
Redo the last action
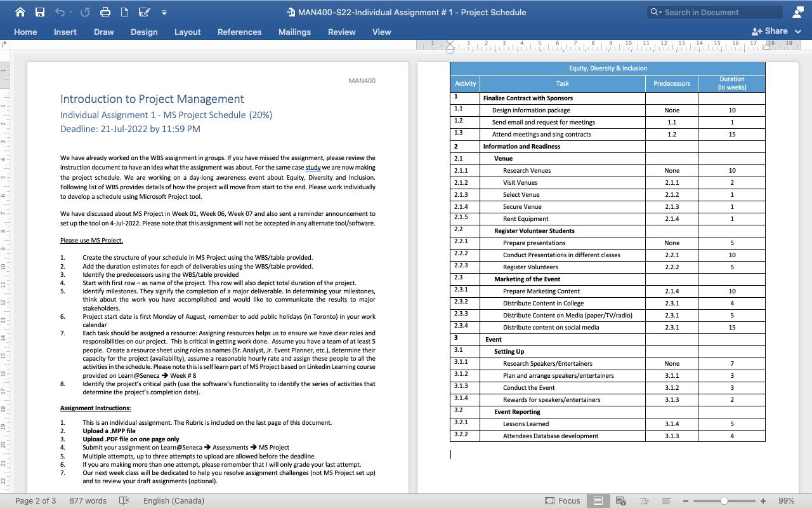tap(85, 12)
